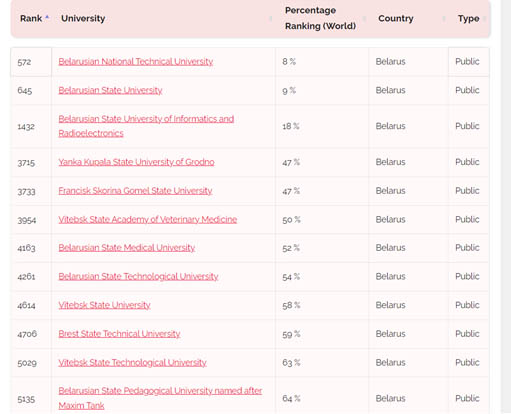Open Belarusian State Pedagogical University Maxim Tank link

(160, 398)
